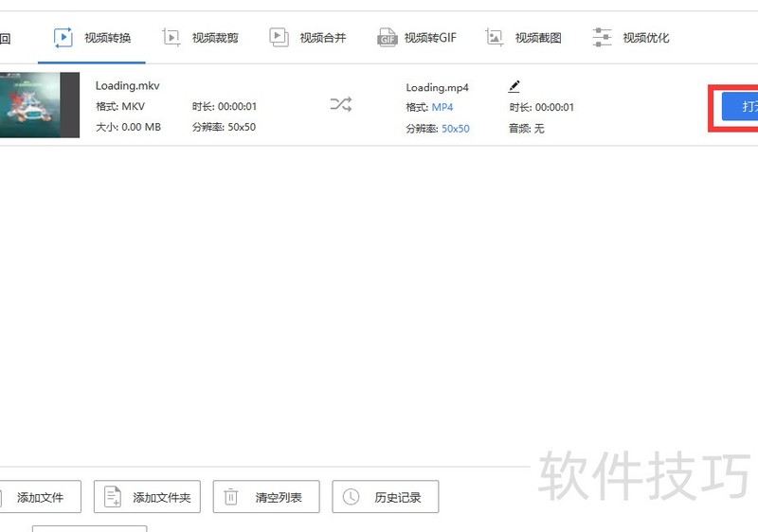
Task: Click the source filename Loading.mkv
Action: click(127, 85)
